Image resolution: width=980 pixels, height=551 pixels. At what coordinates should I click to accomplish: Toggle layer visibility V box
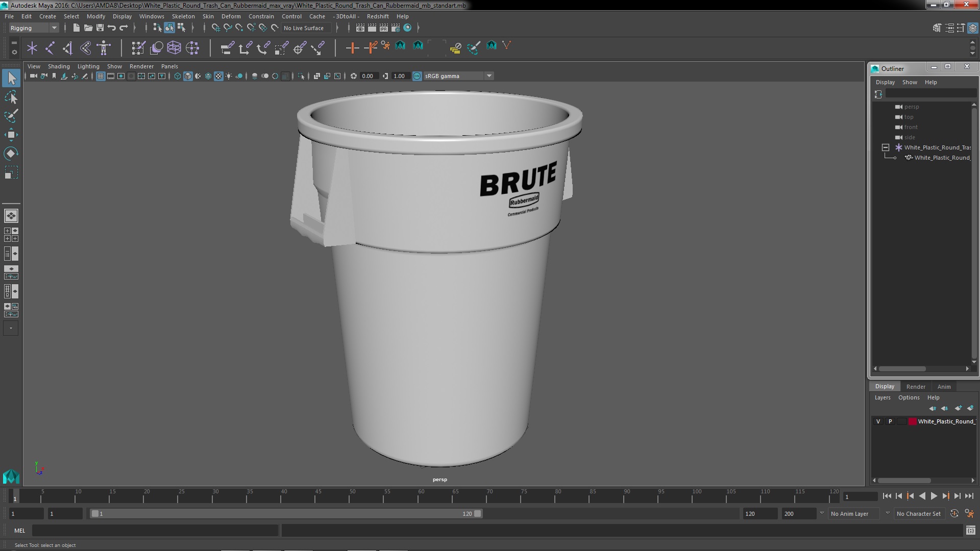pyautogui.click(x=878, y=421)
